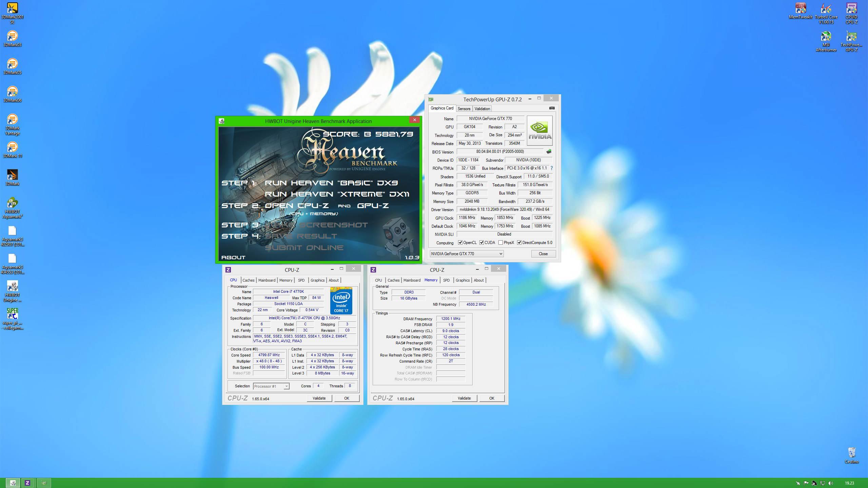The width and height of the screenshot is (868, 488).
Task: Open the MSI Afterburner desktop icon
Action: click(x=826, y=41)
